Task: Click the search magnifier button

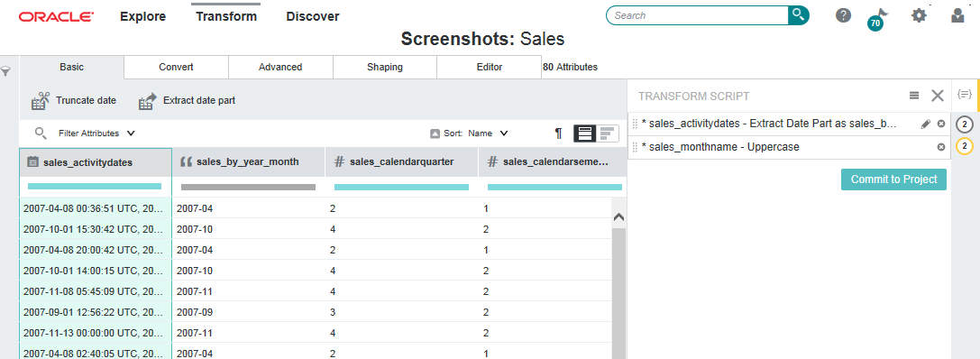Action: [798, 15]
